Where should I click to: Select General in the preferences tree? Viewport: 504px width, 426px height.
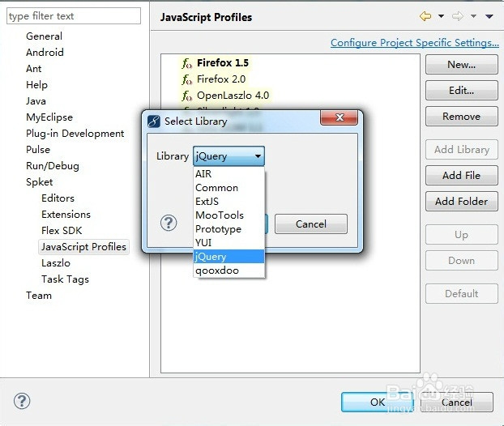pyautogui.click(x=44, y=36)
